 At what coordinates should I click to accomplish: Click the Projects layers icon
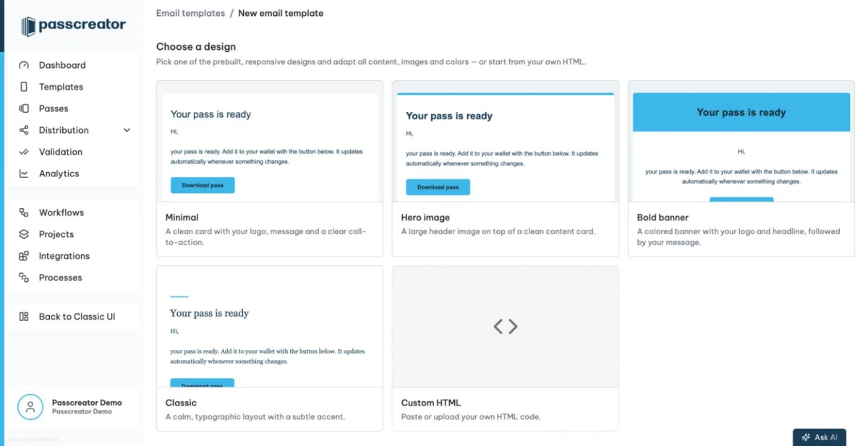pos(24,234)
